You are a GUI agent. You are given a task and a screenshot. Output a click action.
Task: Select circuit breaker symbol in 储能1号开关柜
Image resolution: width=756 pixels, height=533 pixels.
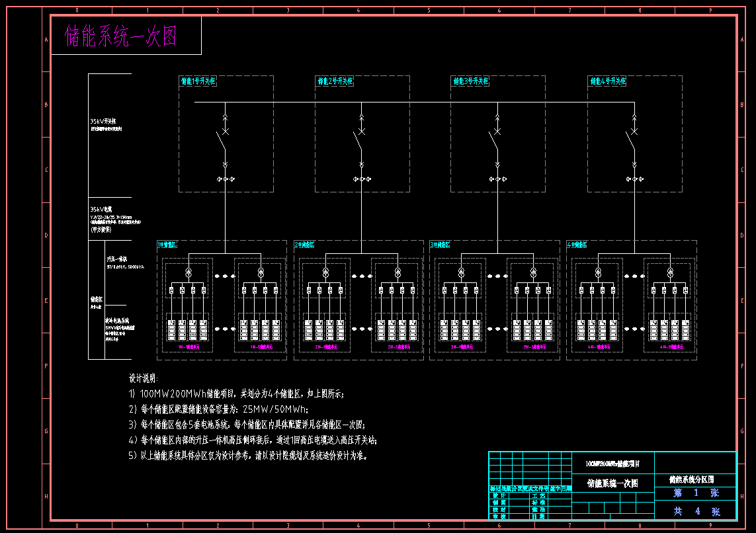click(x=223, y=140)
